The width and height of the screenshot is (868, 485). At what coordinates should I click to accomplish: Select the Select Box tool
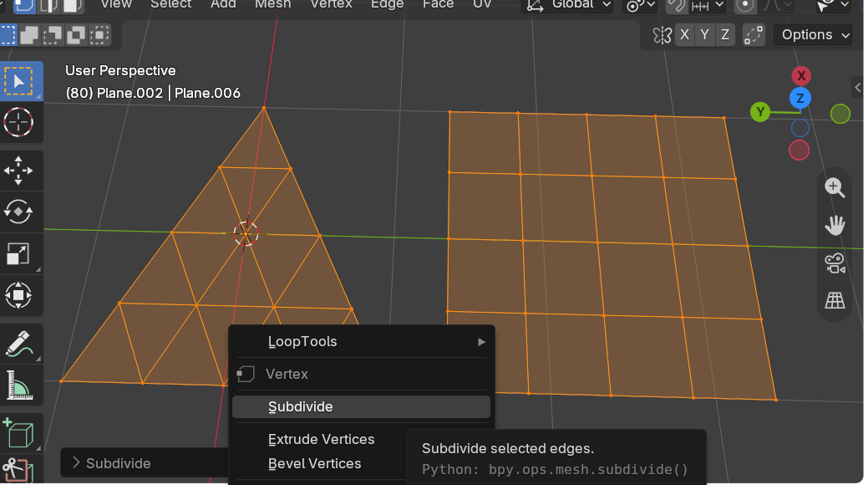tap(21, 81)
